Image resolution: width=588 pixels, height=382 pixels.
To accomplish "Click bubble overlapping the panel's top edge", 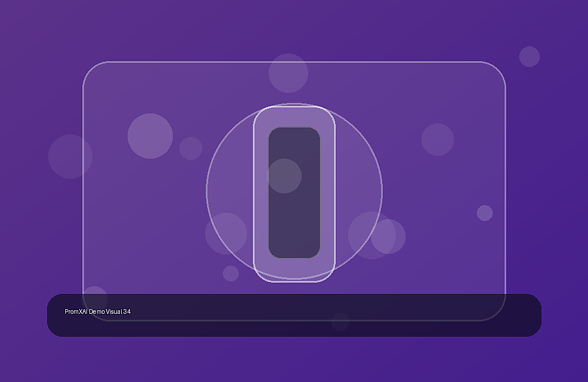I will click(x=288, y=73).
